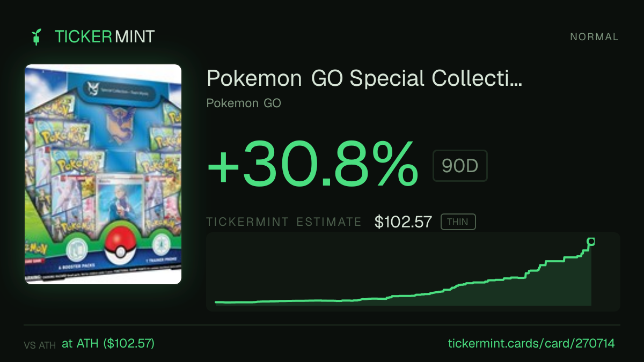Open the tickermint.cards/card/270714 link
Image resolution: width=644 pixels, height=362 pixels.
(x=531, y=343)
